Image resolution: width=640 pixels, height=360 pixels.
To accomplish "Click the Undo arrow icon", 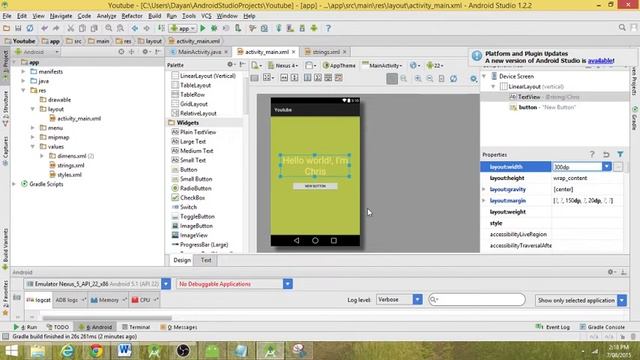I will click(44, 28).
